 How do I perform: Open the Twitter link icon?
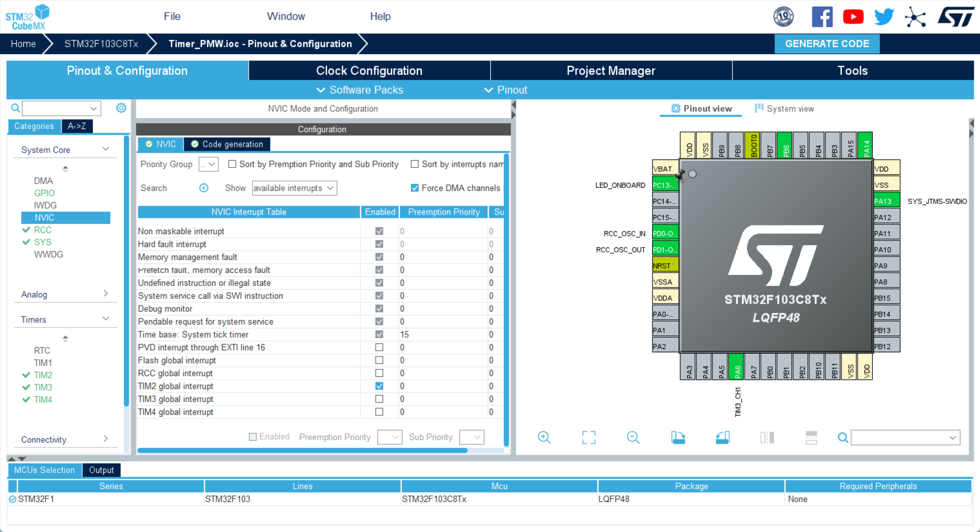(884, 17)
